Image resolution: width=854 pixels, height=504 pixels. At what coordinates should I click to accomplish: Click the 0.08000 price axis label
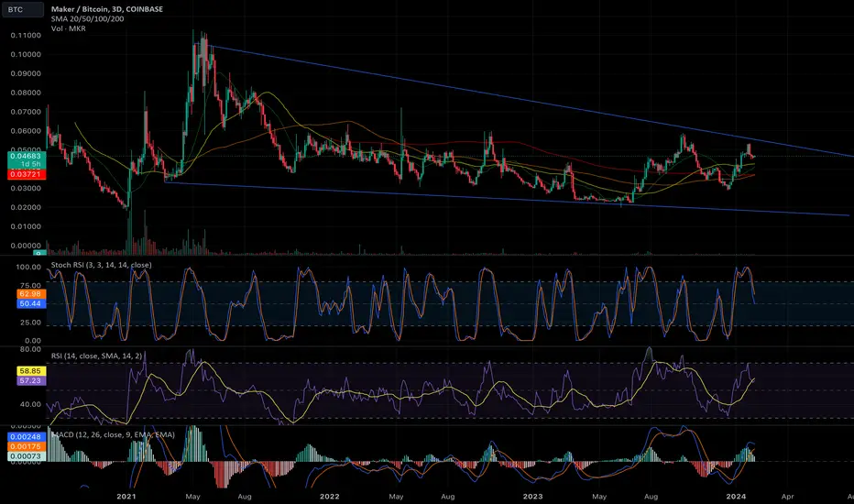(x=26, y=93)
